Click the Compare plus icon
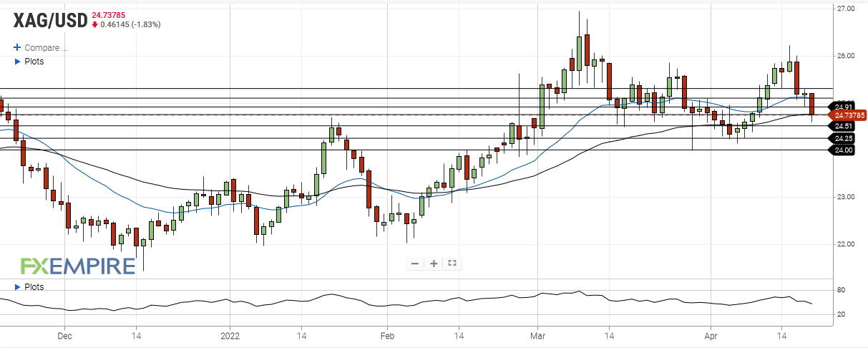 click(18, 48)
